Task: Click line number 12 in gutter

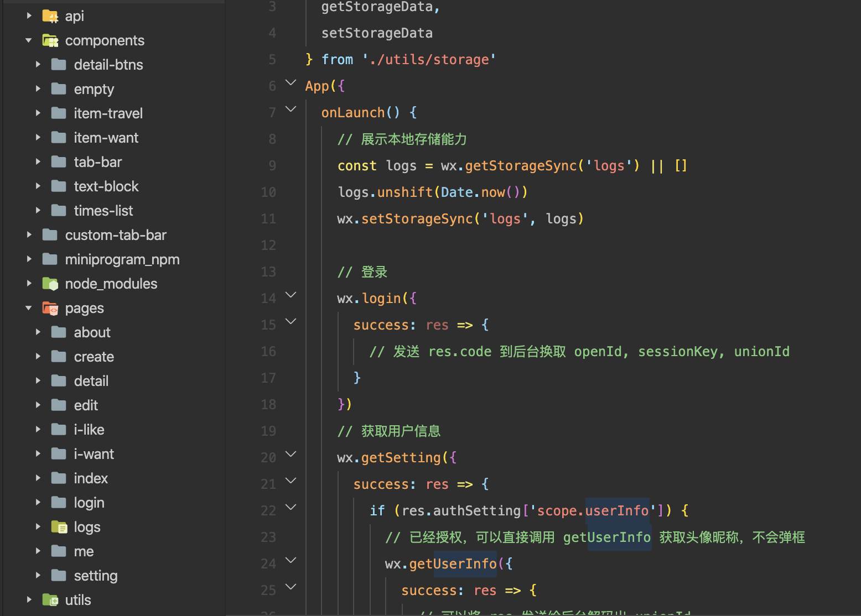Action: pos(268,245)
